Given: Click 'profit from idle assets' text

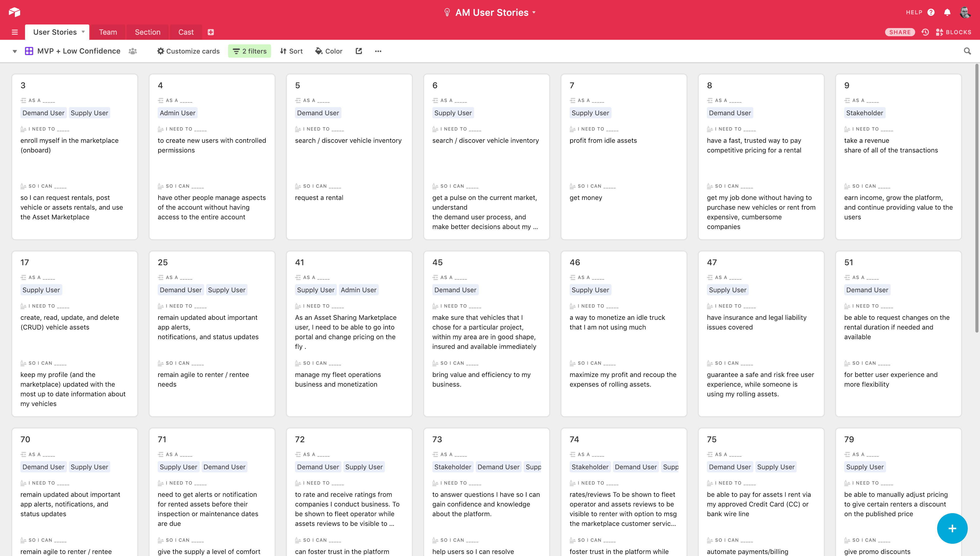Looking at the screenshot, I should [603, 141].
